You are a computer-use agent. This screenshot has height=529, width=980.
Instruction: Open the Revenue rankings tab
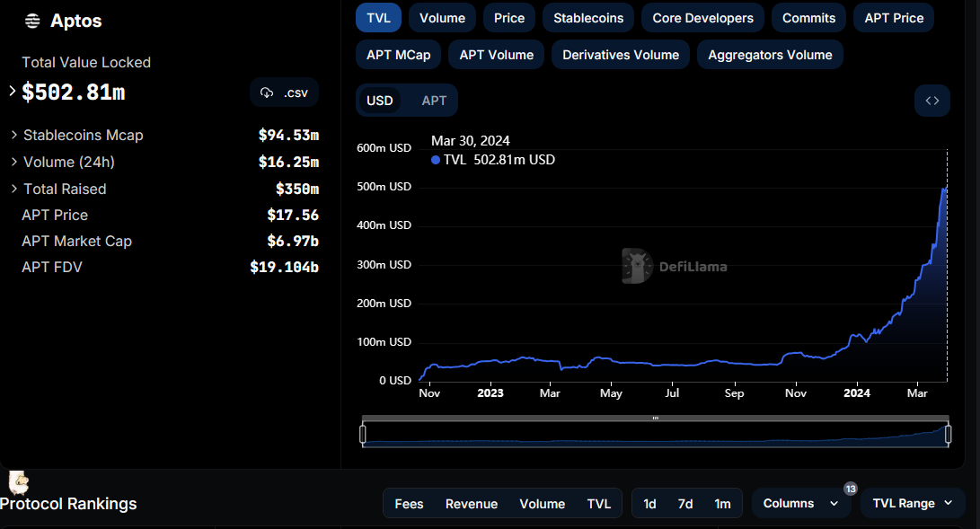472,503
